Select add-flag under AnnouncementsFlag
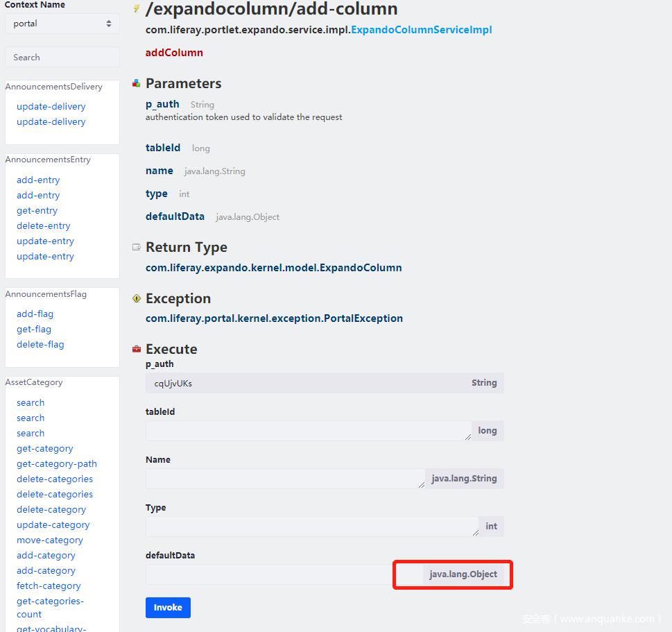This screenshot has width=672, height=632. point(35,314)
